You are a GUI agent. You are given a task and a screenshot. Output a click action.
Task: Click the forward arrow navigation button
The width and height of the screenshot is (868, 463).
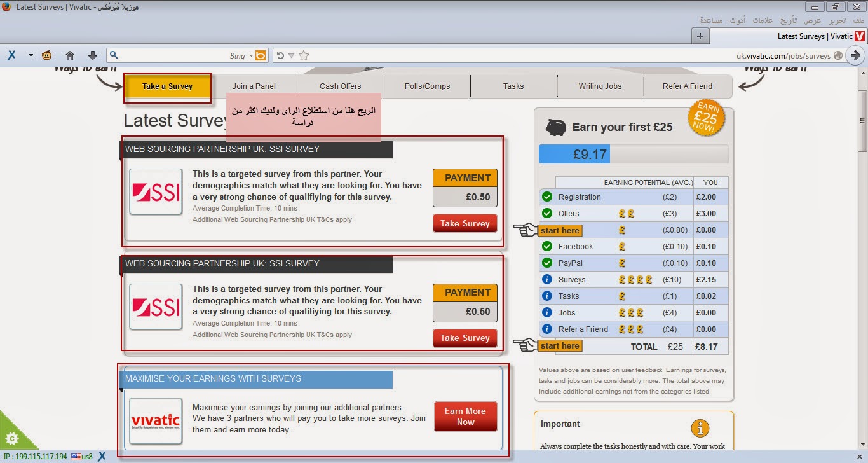coord(855,55)
